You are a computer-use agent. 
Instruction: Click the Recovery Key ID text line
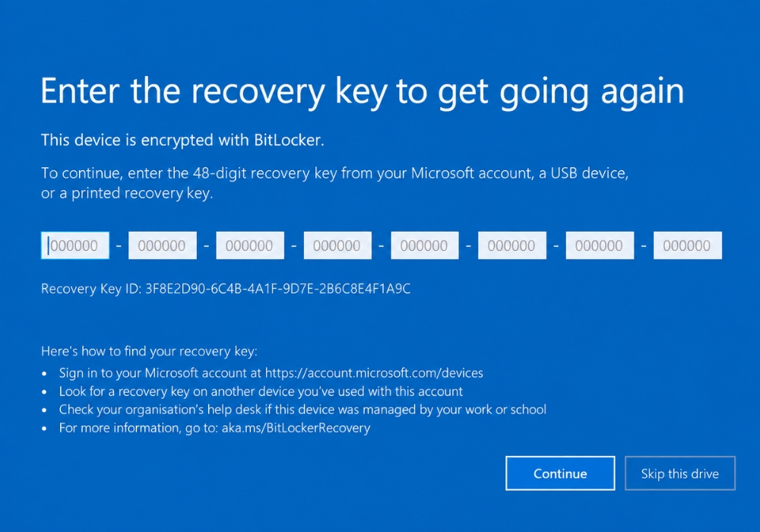226,289
